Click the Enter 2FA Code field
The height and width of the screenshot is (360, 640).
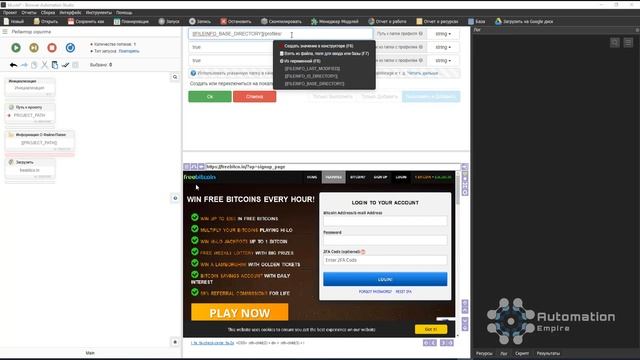[385, 260]
